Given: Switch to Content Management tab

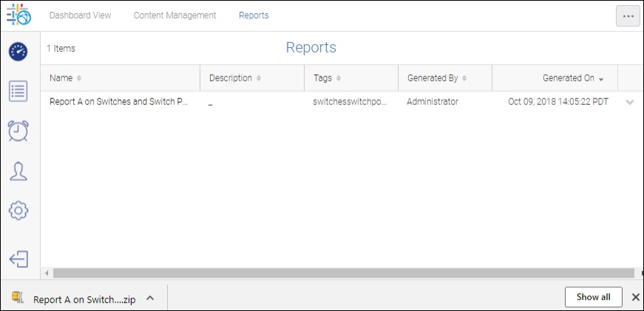Looking at the screenshot, I should click(x=174, y=16).
